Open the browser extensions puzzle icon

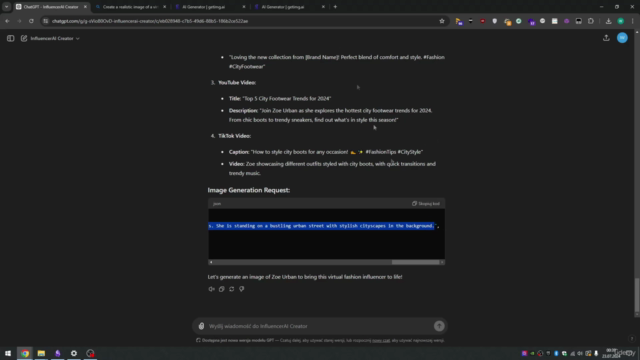tap(591, 21)
